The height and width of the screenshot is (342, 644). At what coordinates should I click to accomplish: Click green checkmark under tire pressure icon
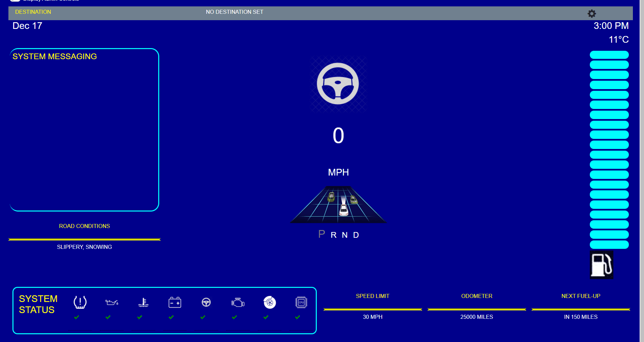tap(76, 317)
